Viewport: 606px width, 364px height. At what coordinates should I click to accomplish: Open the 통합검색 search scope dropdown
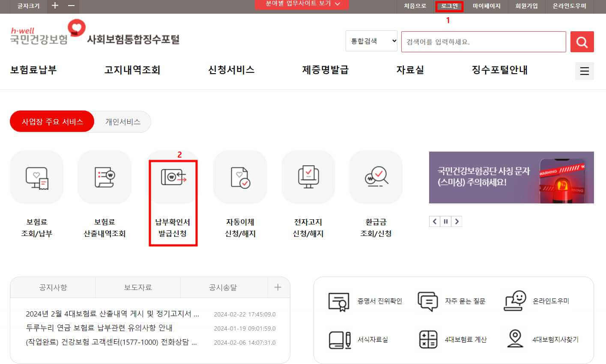click(371, 41)
